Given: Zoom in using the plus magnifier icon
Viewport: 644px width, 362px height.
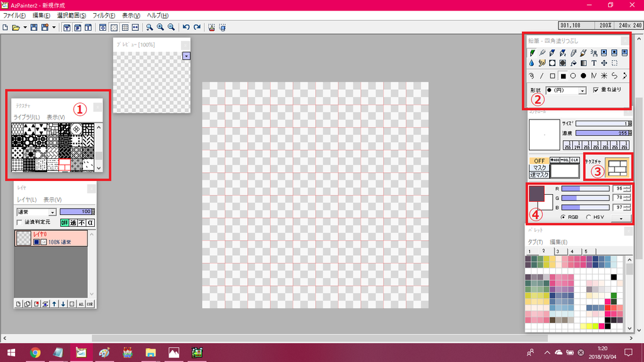Looking at the screenshot, I should pyautogui.click(x=160, y=28).
